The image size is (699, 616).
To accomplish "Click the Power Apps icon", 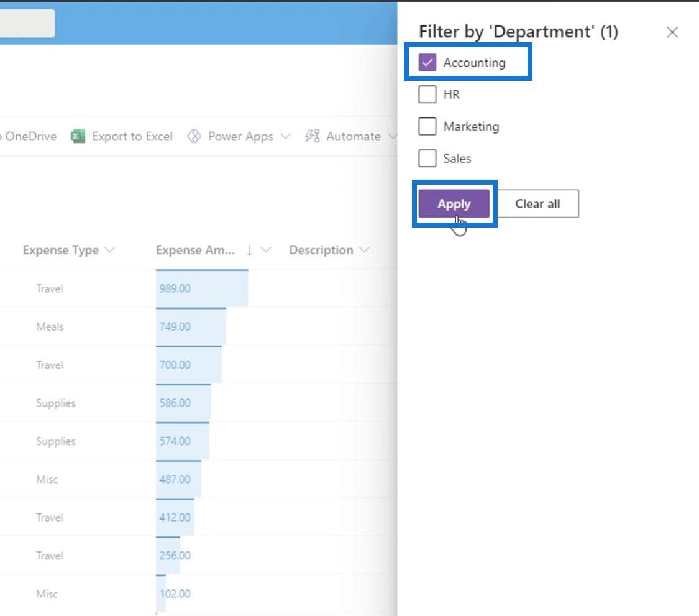I will tap(194, 136).
